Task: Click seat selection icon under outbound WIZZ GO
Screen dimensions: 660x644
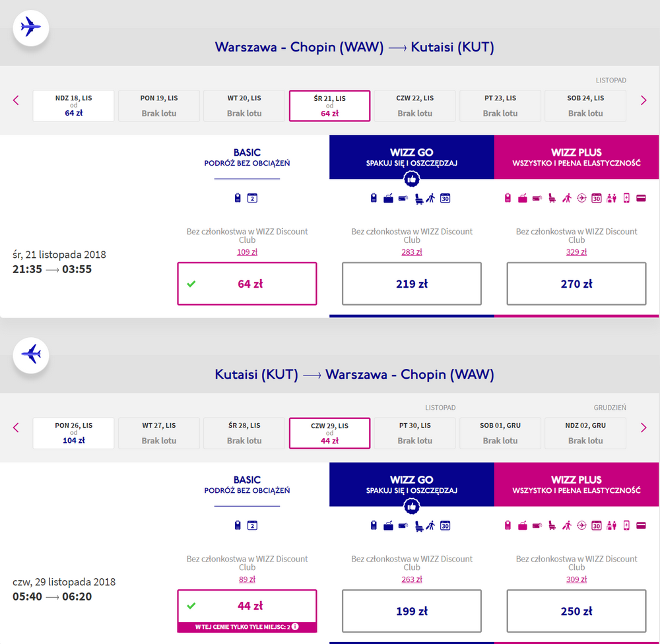Action: (x=419, y=199)
